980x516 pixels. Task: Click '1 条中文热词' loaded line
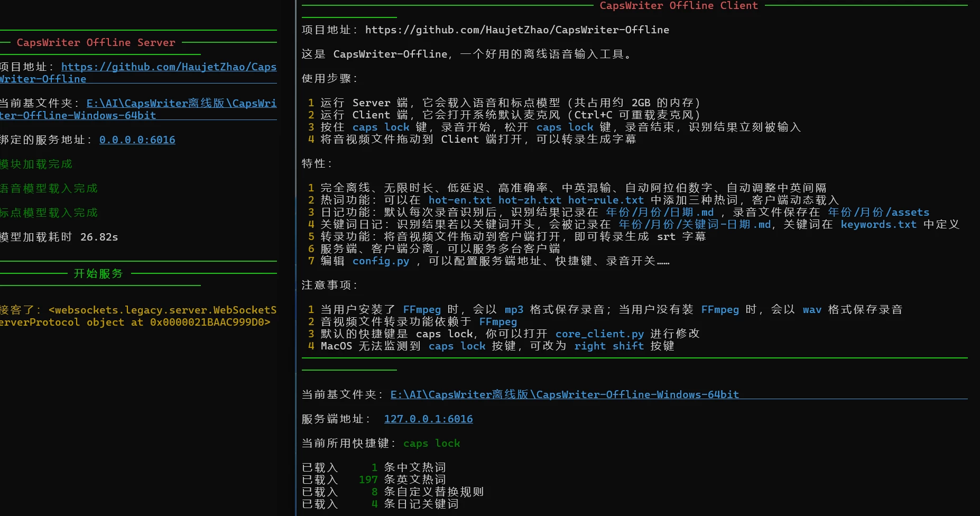coord(374,468)
